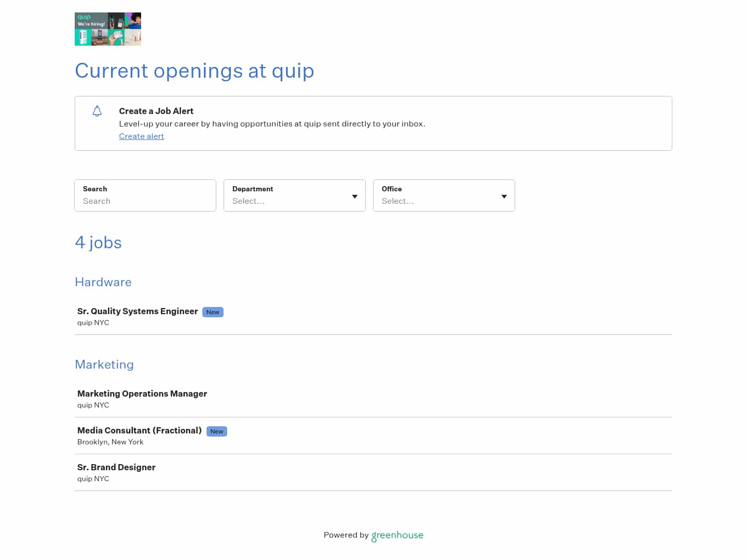
Task: Click the greenhouse logo in footer
Action: tap(397, 536)
